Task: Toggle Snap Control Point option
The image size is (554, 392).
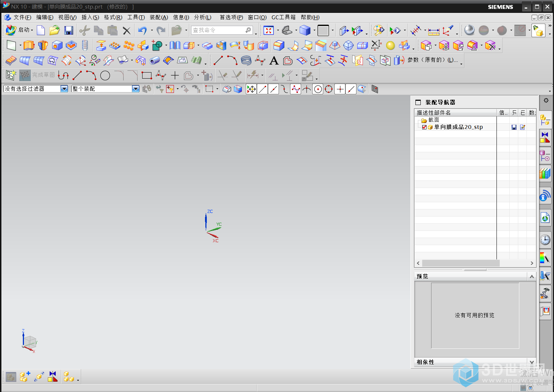Action: pos(296,89)
